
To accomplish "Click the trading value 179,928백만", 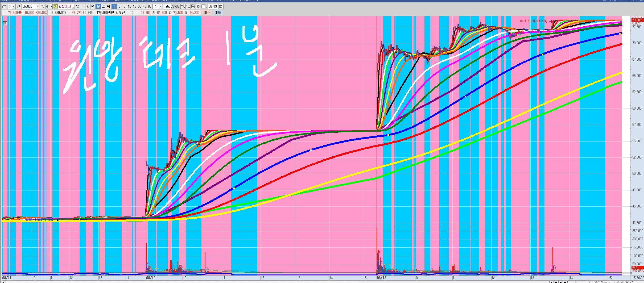I will coord(105,13).
